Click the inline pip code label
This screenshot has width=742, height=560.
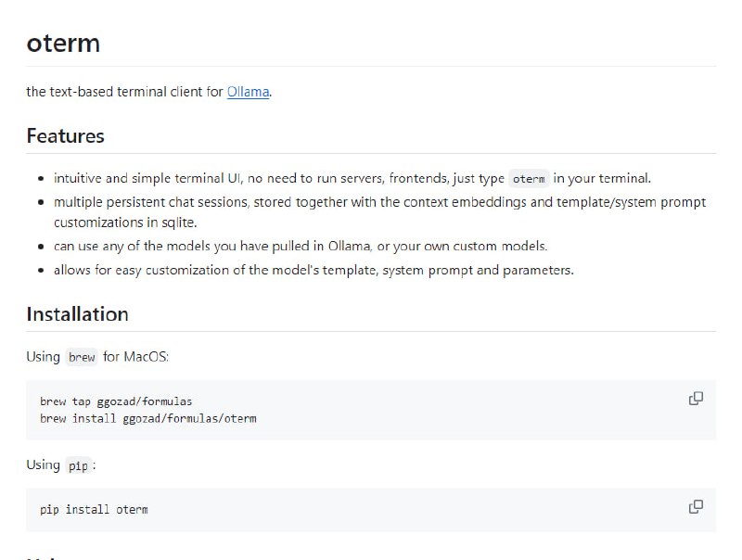[x=79, y=465]
